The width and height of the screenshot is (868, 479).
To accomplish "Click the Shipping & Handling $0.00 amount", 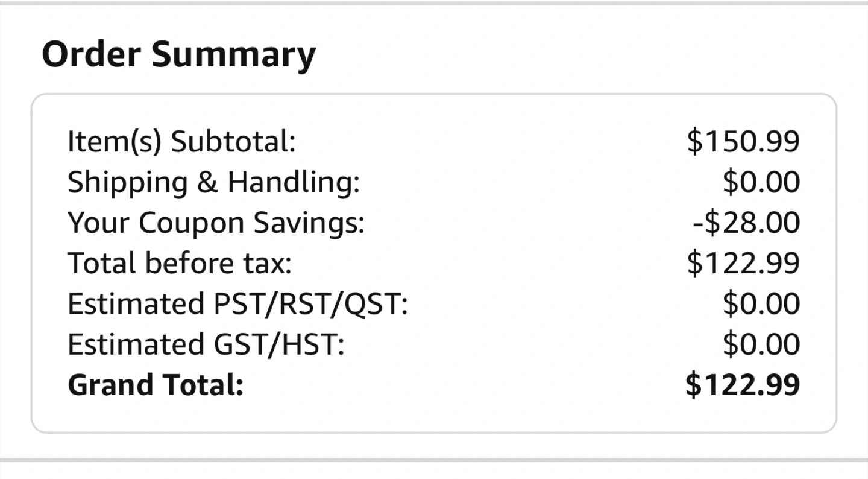I will [x=761, y=182].
